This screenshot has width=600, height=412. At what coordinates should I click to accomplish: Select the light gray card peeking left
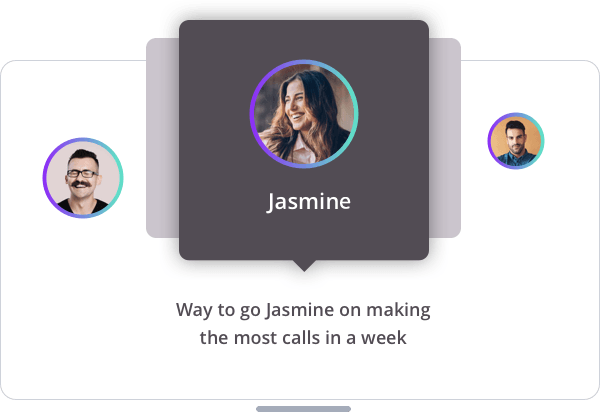163,138
